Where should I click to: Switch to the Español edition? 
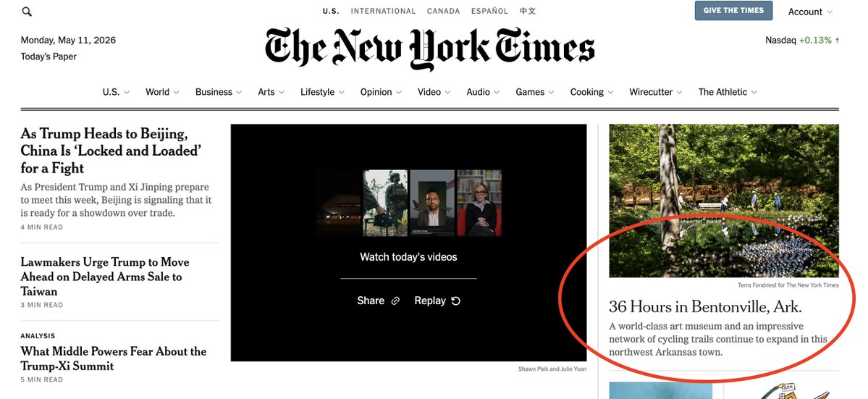point(489,11)
